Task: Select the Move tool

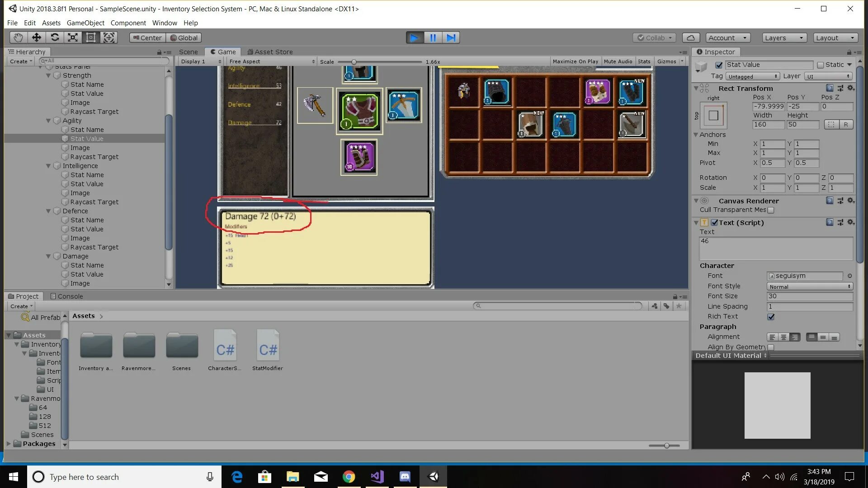Action: (x=36, y=38)
